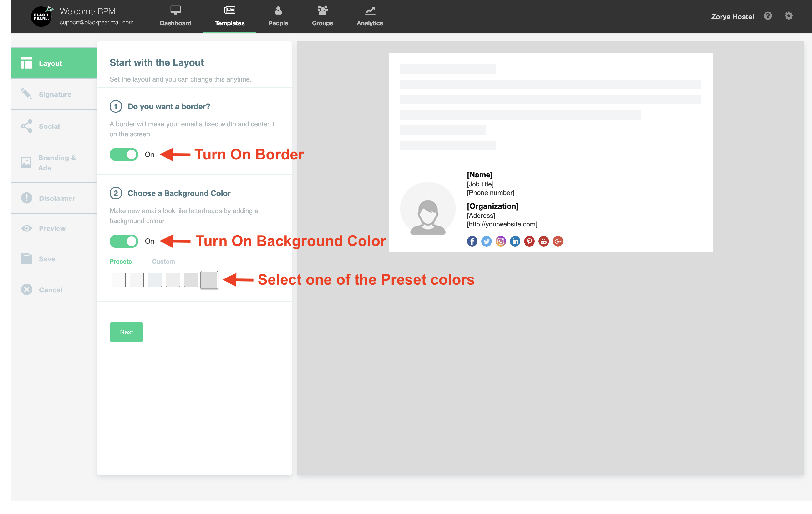Pick the third light blue preset swatch
The width and height of the screenshot is (812, 514).
[x=155, y=280]
